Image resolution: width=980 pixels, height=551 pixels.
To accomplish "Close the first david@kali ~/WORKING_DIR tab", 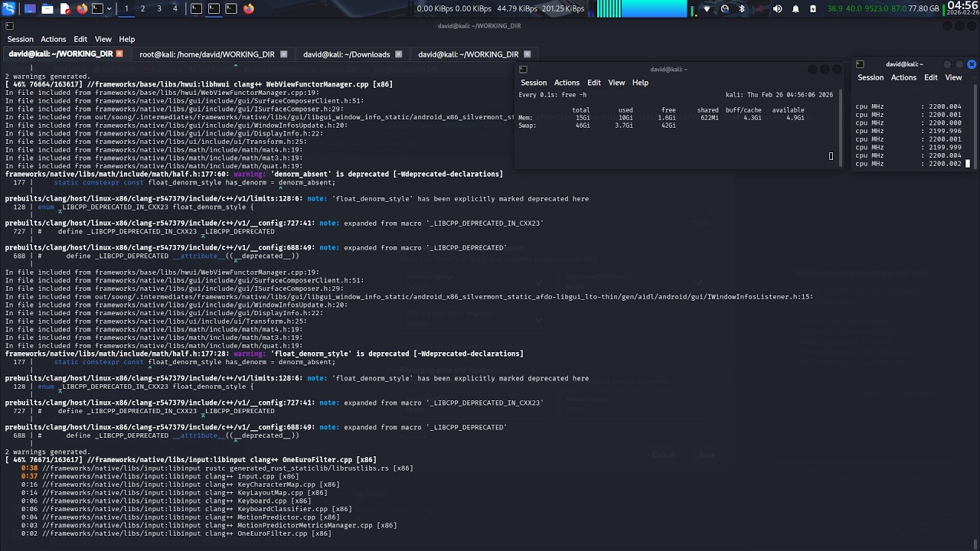I will click(x=119, y=54).
